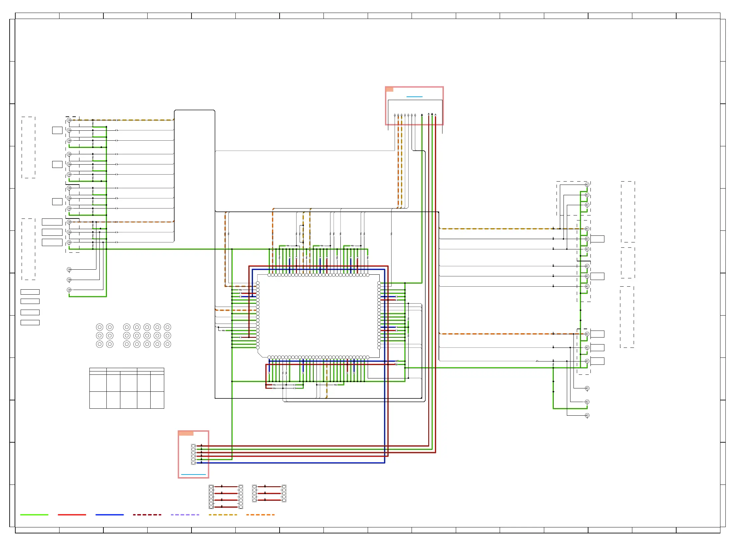This screenshot has width=754, height=560.
Task: Click the top-left cell of the lower-left table
Action: click(98, 369)
